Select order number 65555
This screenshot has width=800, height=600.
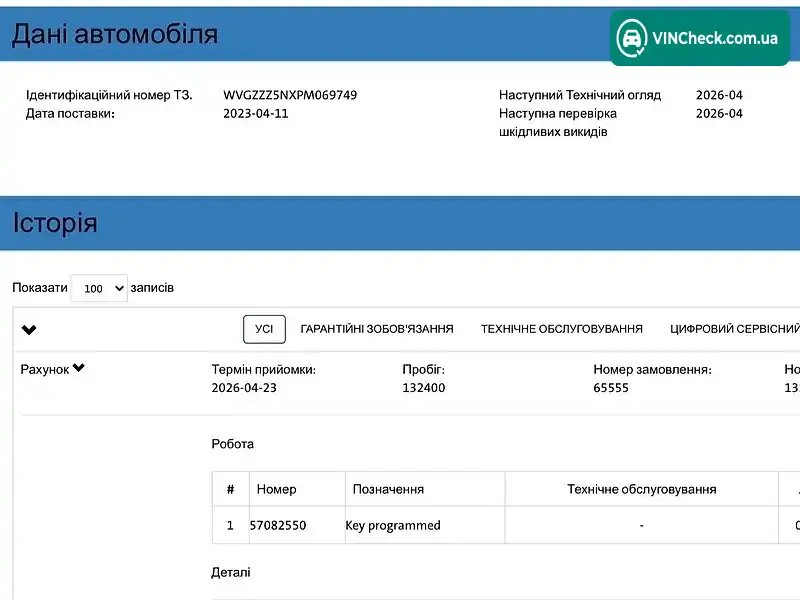click(611, 388)
